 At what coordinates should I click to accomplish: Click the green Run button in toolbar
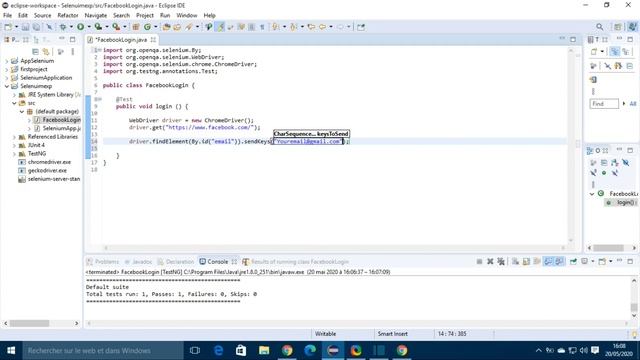point(80,27)
